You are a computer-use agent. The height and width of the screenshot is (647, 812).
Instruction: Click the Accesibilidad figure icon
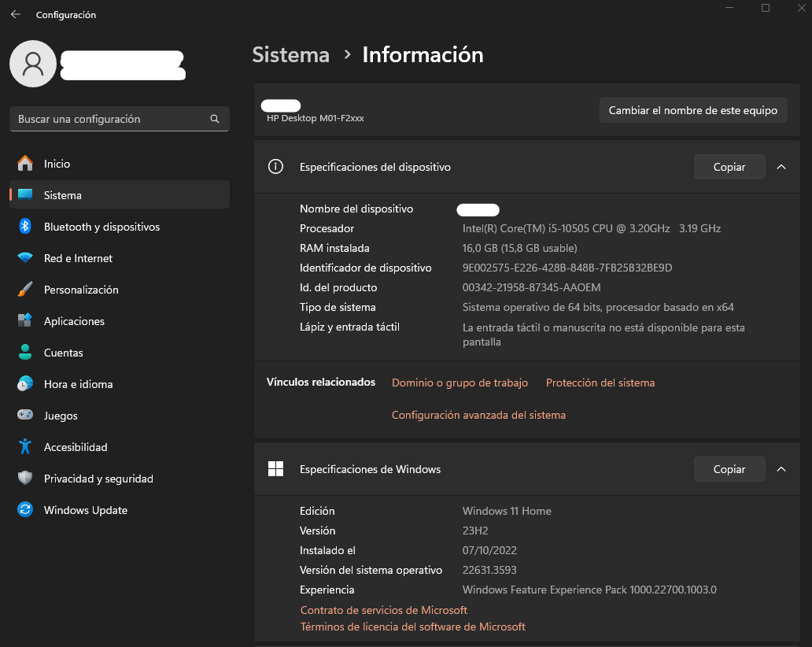[x=25, y=446]
